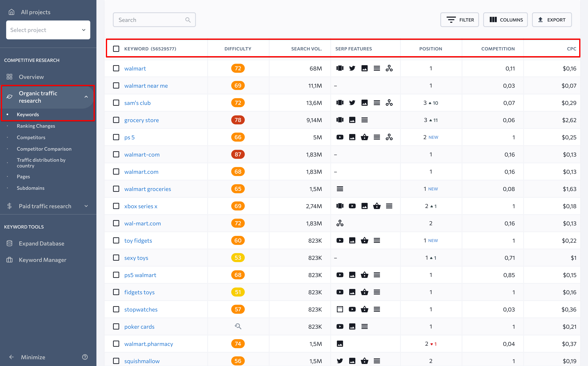Viewport: 588px width, 366px height.
Task: Click the calendar-box SERP icon in stopwatches row
Action: pos(340,309)
